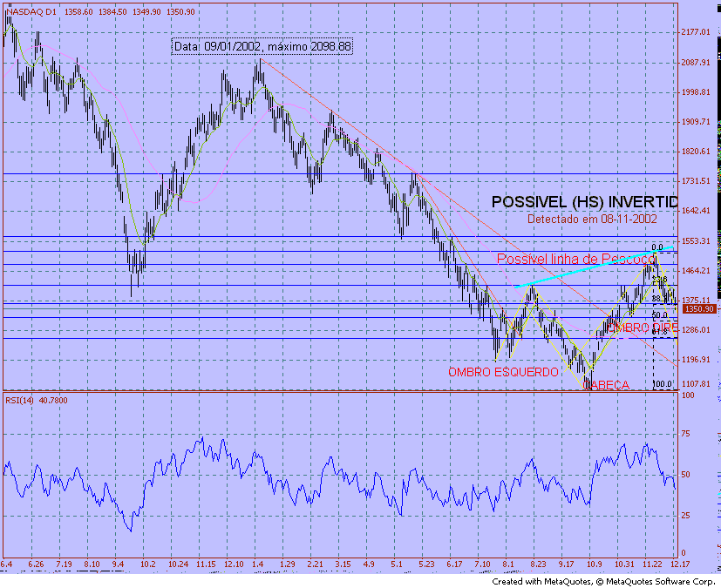Click the 6.17 date on time axis

click(x=454, y=564)
